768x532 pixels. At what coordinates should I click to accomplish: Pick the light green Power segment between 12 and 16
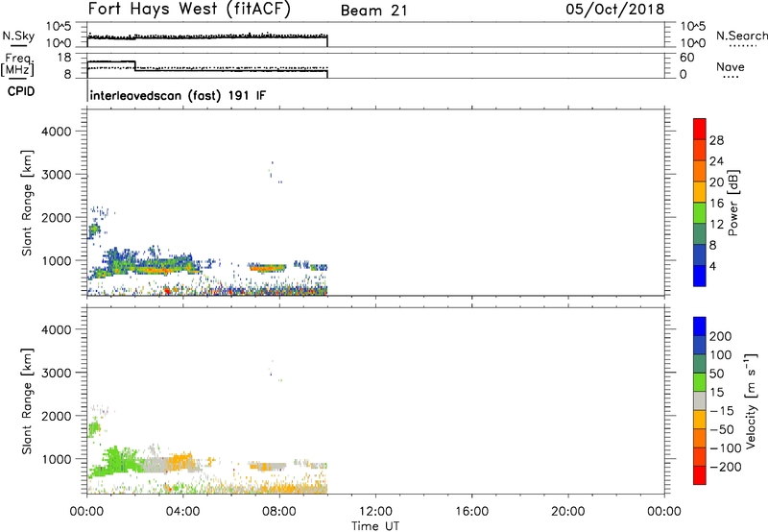click(700, 213)
